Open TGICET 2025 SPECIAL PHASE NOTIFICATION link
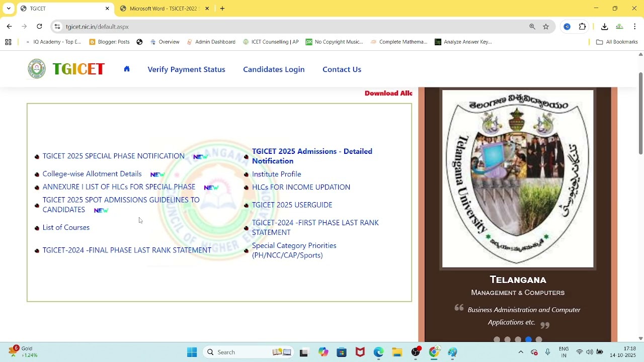The height and width of the screenshot is (362, 644). [113, 156]
